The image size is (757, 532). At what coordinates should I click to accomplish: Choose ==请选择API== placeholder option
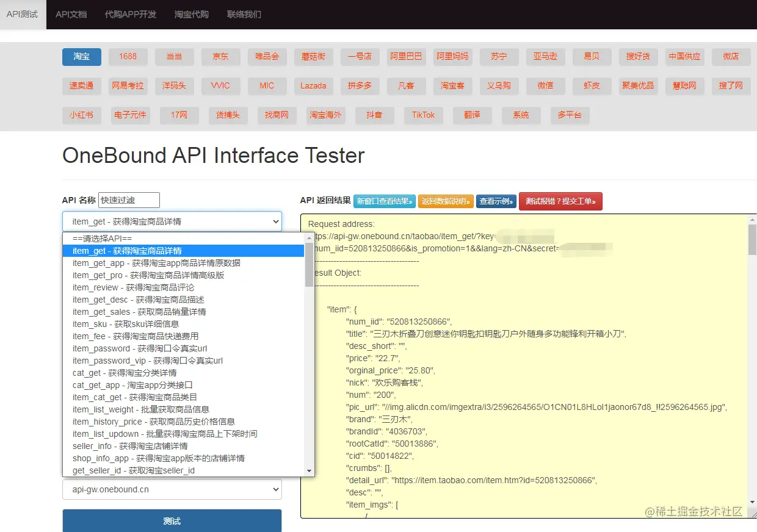point(184,239)
